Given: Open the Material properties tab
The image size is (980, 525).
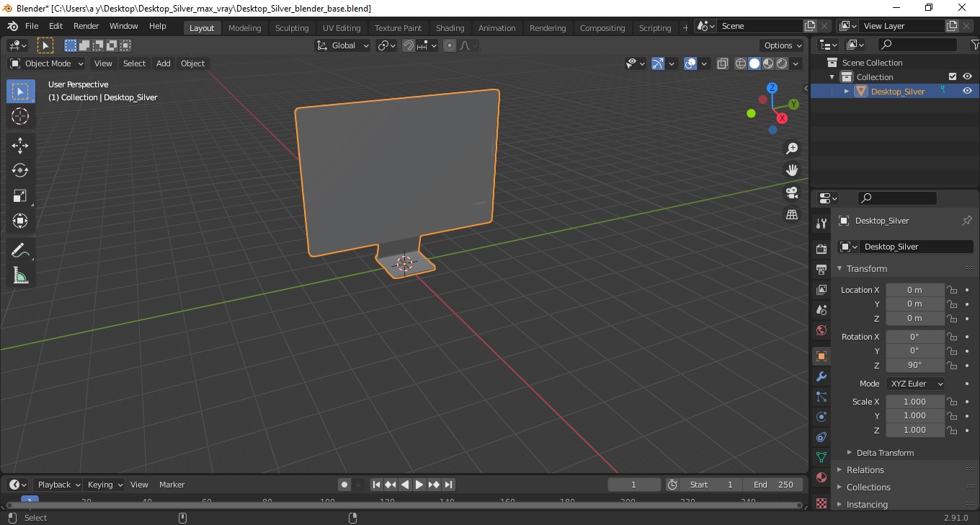Looking at the screenshot, I should point(821,477).
